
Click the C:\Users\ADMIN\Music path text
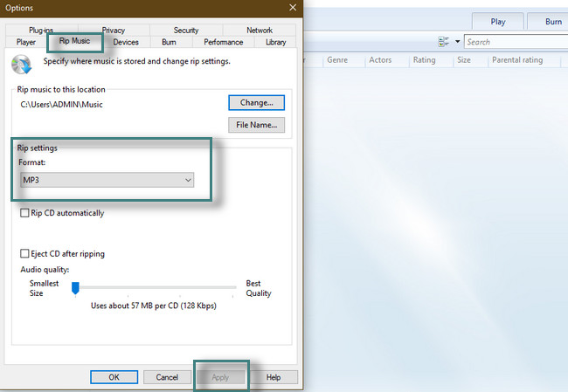coord(61,105)
